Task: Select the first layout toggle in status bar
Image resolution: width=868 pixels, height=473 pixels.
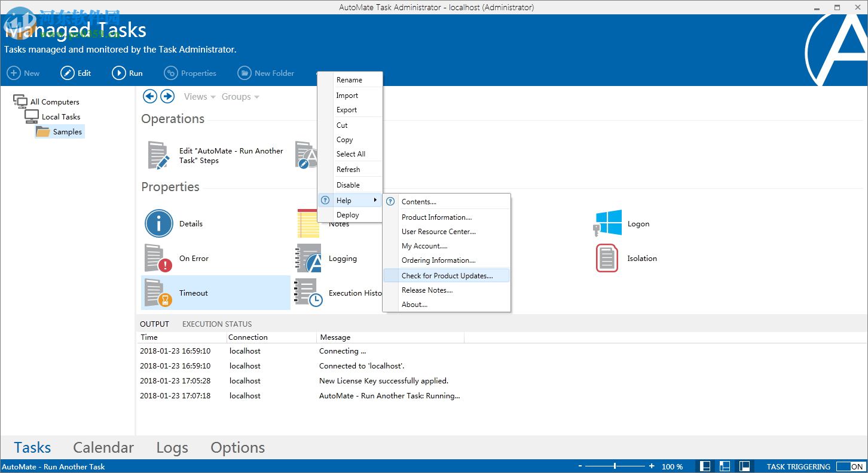Action: click(705, 466)
